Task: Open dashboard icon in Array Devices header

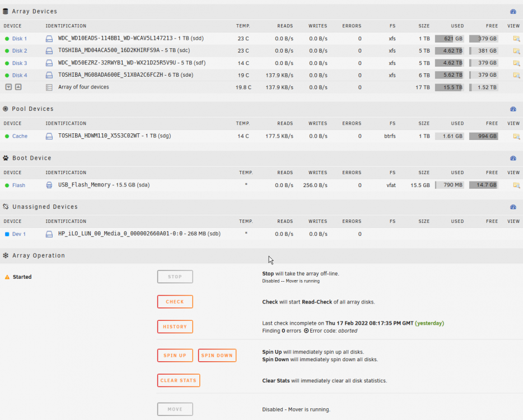Action: (x=513, y=12)
